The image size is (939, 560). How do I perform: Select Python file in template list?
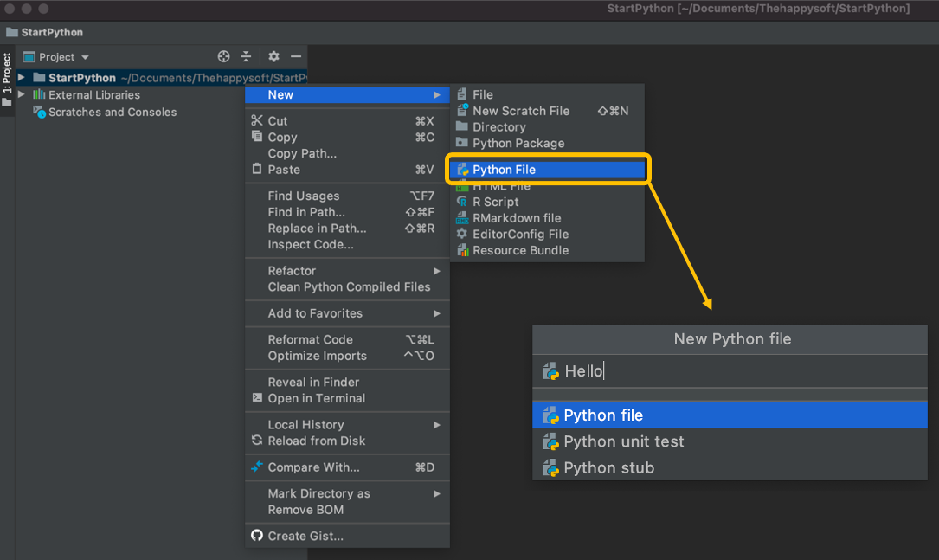[x=730, y=415]
